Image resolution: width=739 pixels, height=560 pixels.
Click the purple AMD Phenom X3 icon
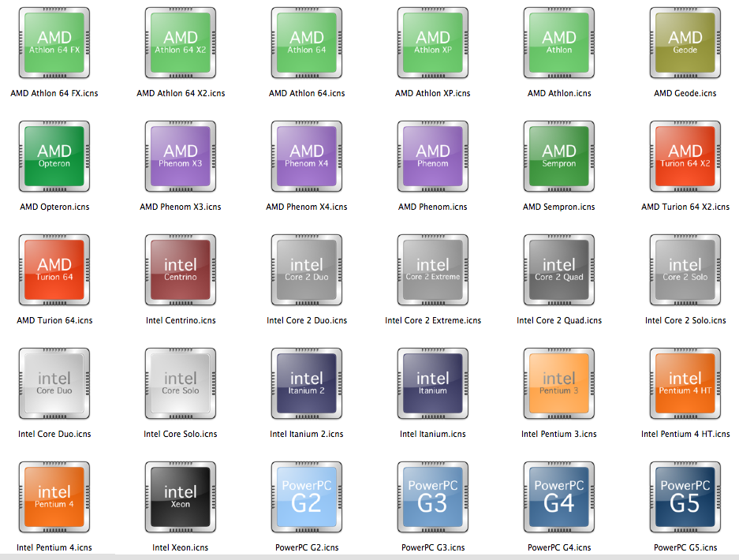pos(181,156)
